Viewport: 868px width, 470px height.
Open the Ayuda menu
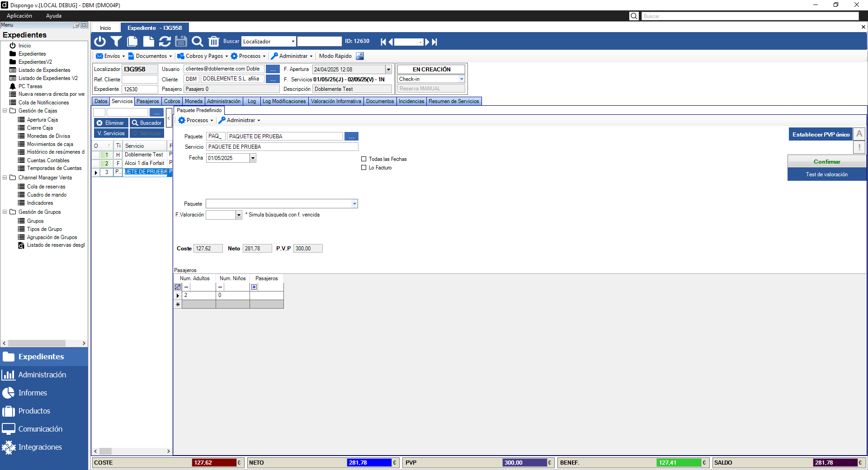54,16
